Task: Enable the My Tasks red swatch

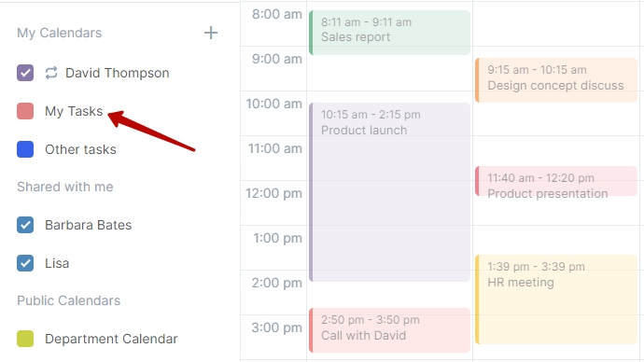Action: tap(25, 111)
